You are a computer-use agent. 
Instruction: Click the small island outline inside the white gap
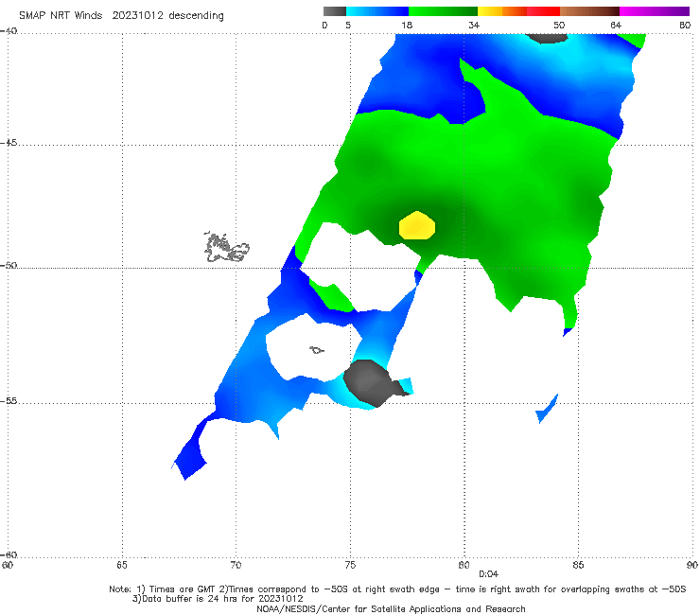click(317, 350)
